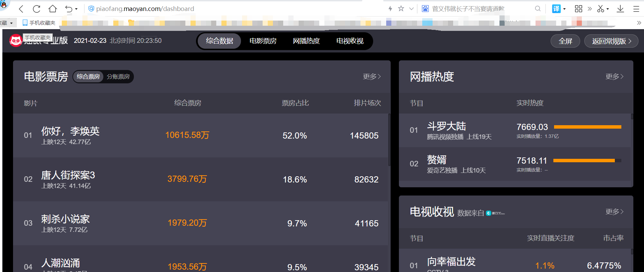Click the 赘婿 orange heat bar
This screenshot has height=272, width=644.
click(x=584, y=161)
